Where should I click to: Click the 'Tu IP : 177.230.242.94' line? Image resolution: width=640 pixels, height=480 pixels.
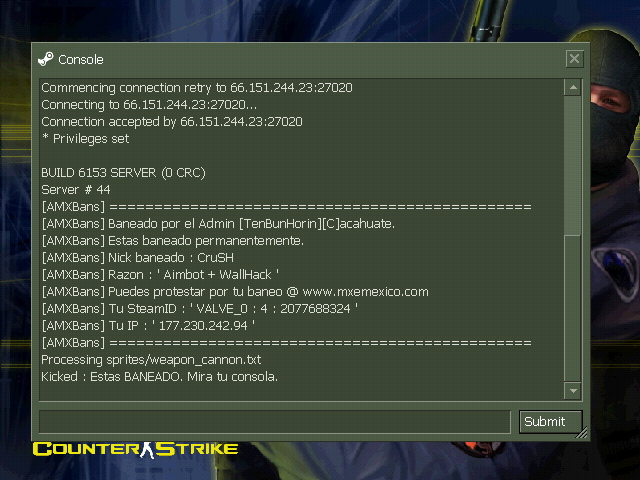(149, 326)
